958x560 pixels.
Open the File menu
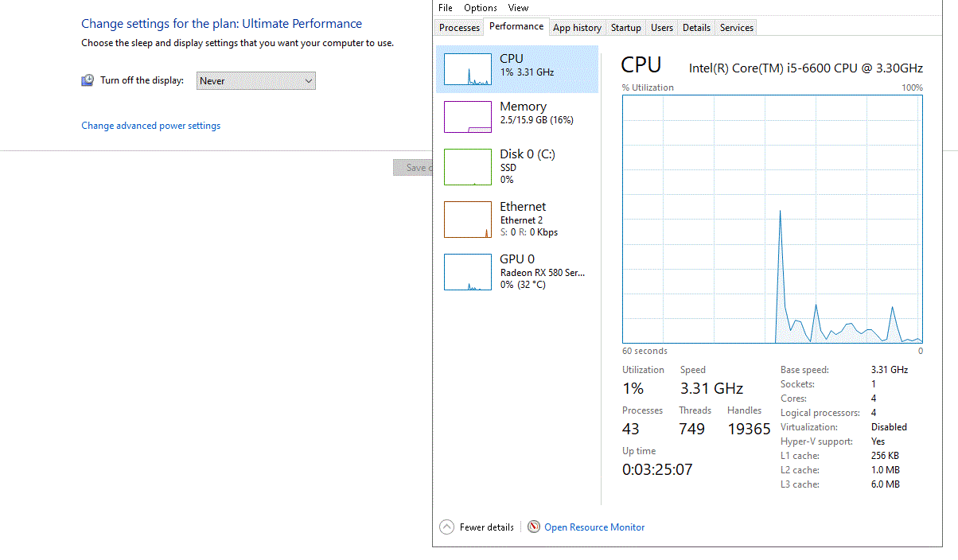tap(446, 8)
